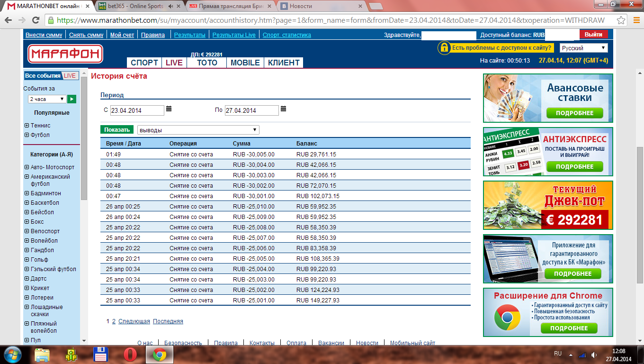Click the volume icon in system tray

tap(593, 355)
